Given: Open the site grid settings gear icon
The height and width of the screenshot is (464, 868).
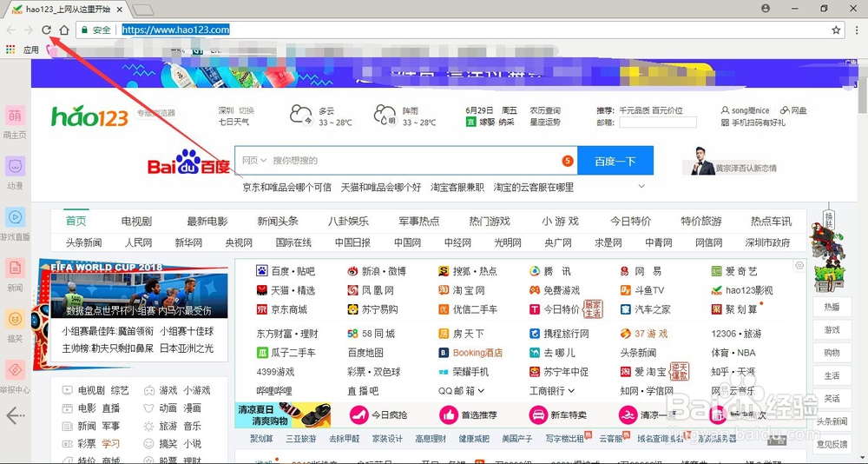Looking at the screenshot, I should [799, 266].
